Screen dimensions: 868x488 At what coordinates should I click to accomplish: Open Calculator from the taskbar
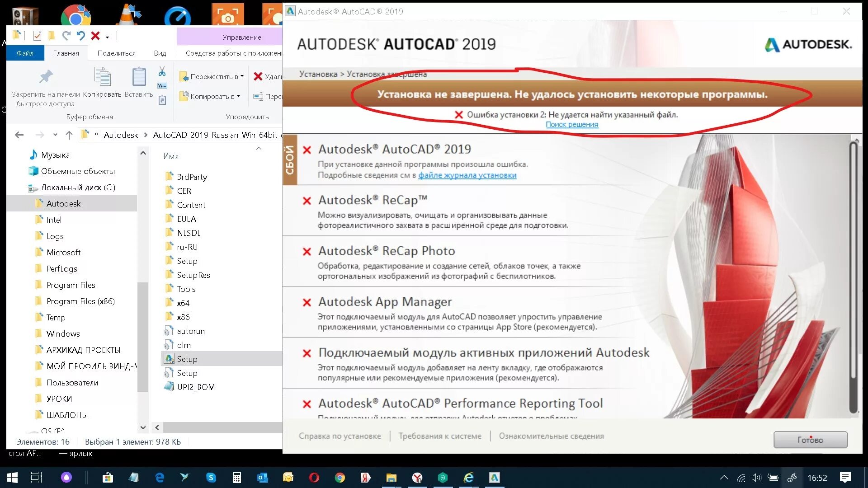pos(237,478)
